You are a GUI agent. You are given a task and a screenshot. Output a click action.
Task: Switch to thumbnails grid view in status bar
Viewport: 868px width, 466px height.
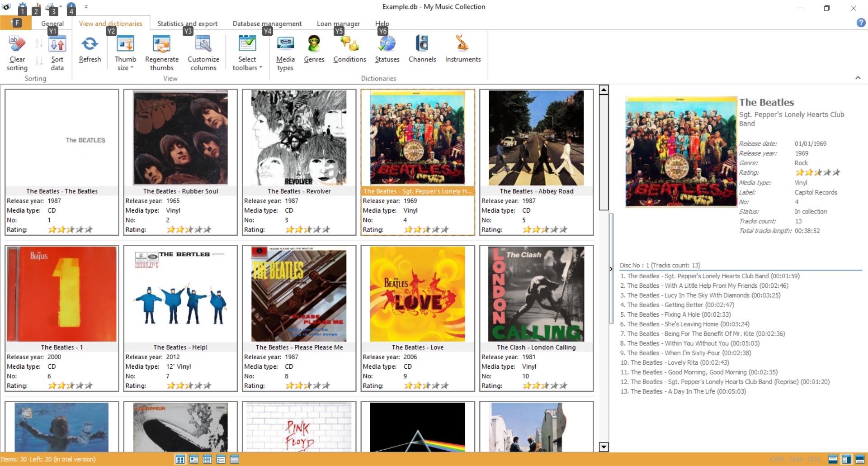click(180, 460)
